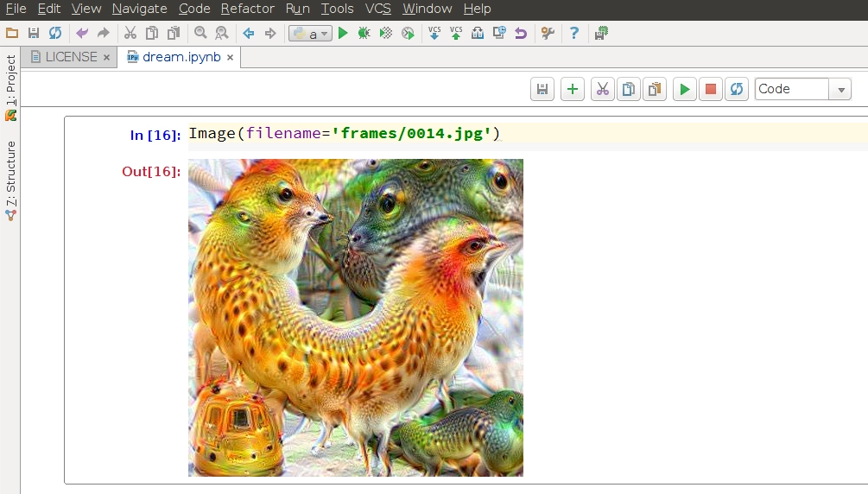Close the LICENSE tab

[x=107, y=58]
